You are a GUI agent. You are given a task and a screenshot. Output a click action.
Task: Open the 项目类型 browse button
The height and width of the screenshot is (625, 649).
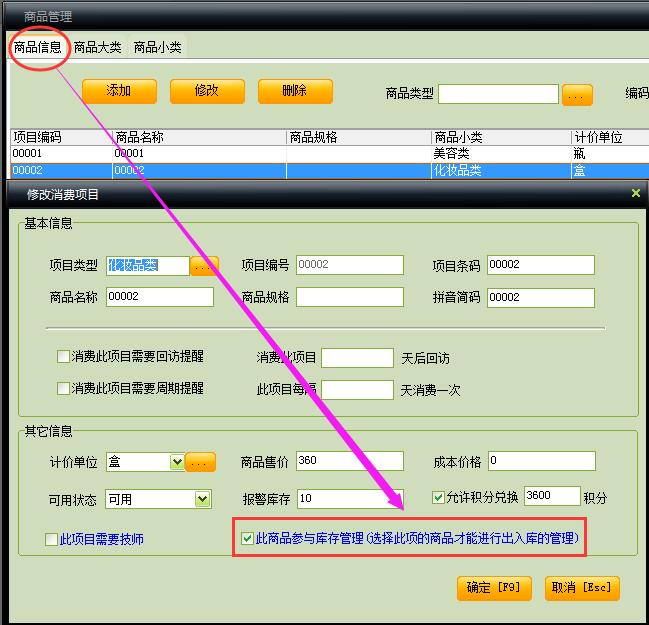[x=204, y=267]
